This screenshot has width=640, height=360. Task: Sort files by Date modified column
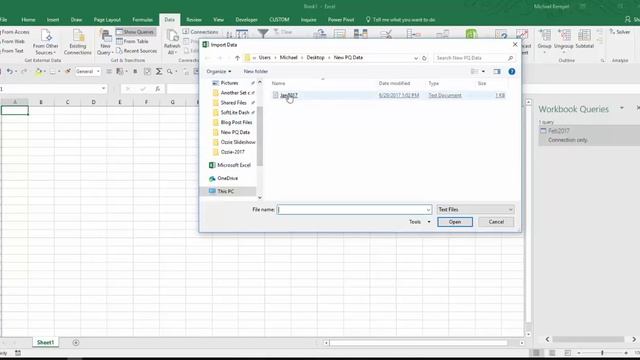(x=394, y=83)
